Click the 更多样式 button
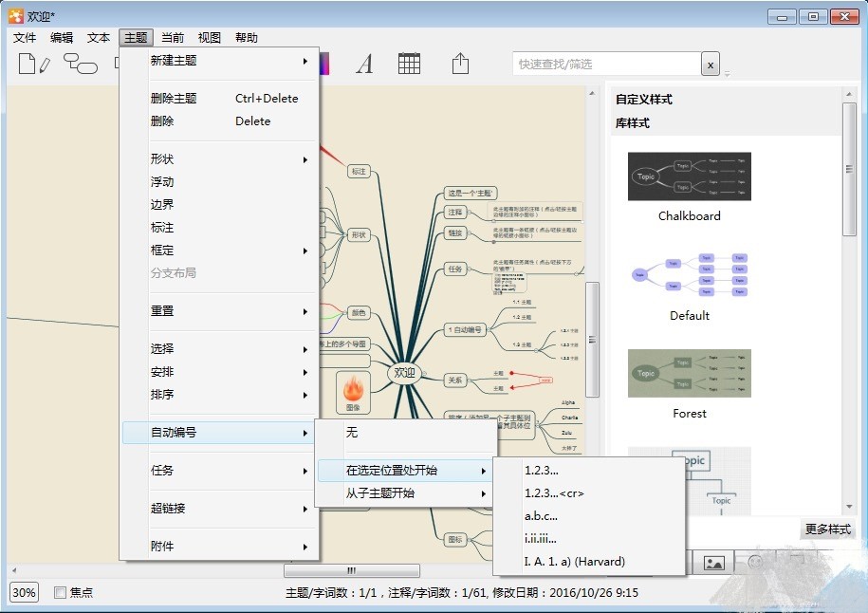Screen dimensions: 868x613 [828, 529]
